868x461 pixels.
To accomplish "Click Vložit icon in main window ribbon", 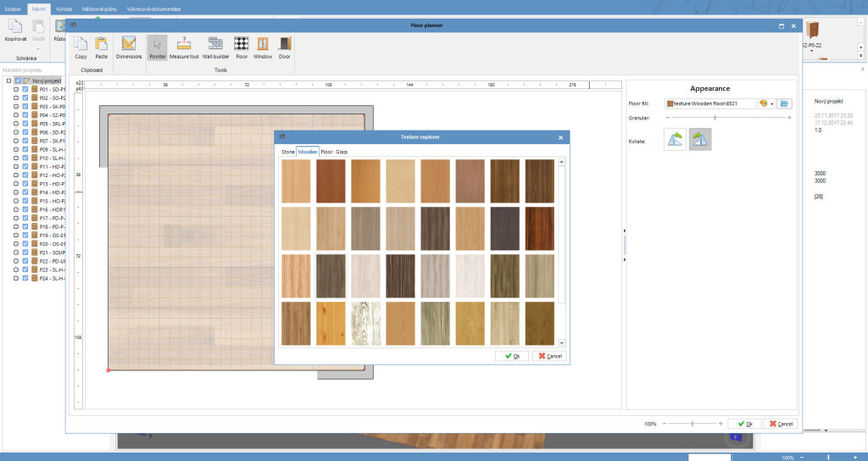I will coord(38,26).
